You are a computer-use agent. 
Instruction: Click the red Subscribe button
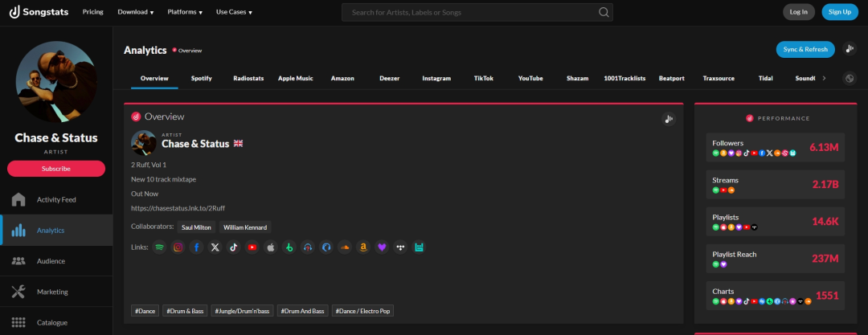(56, 169)
